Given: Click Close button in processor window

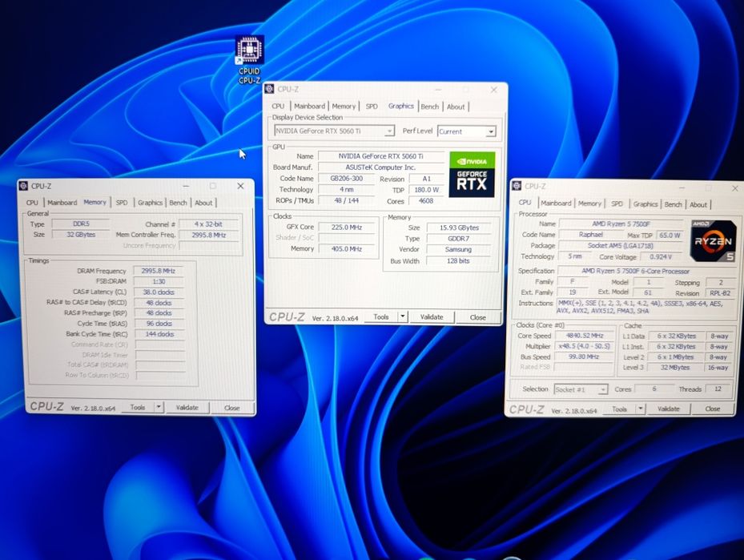Looking at the screenshot, I should [713, 409].
